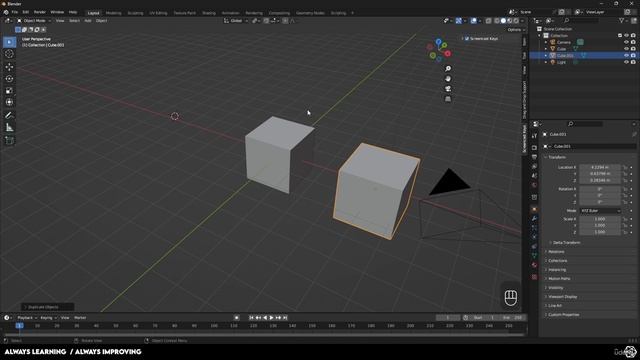Image resolution: width=640 pixels, height=360 pixels.
Task: Open the Render properties tab
Action: coord(534,148)
